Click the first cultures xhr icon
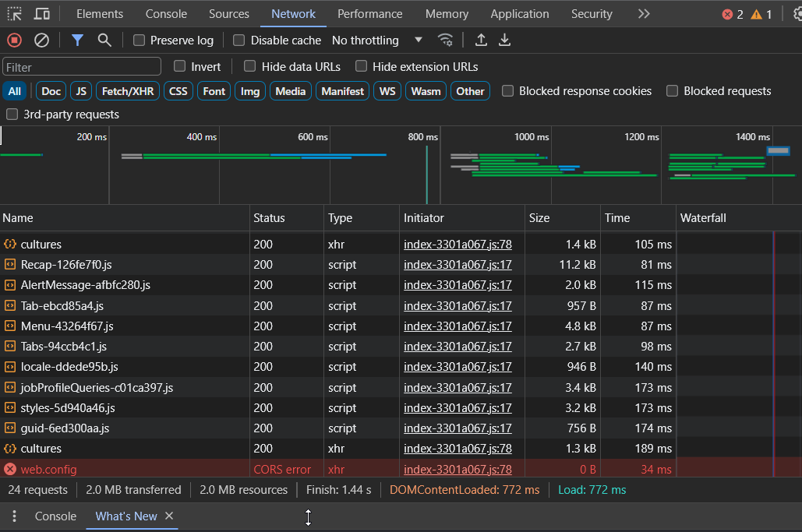 click(x=9, y=245)
